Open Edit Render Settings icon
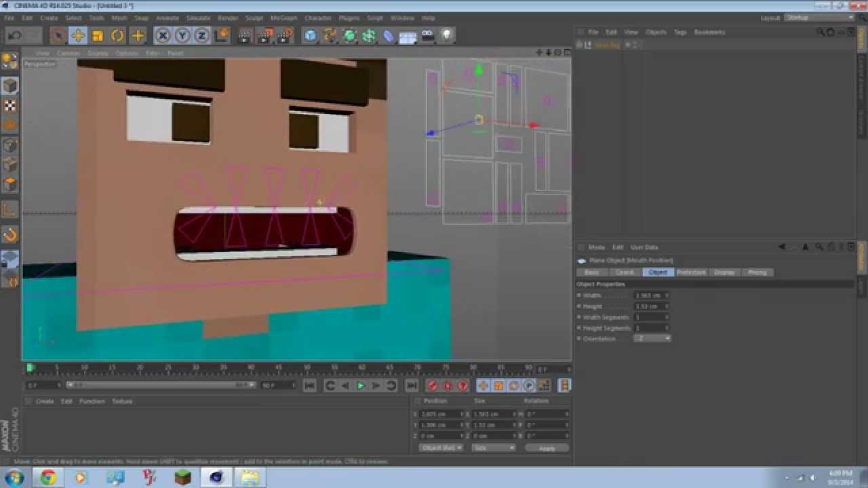 click(x=285, y=36)
